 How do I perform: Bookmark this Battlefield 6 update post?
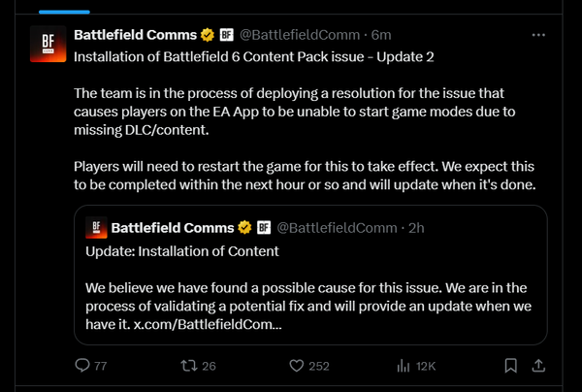click(510, 366)
